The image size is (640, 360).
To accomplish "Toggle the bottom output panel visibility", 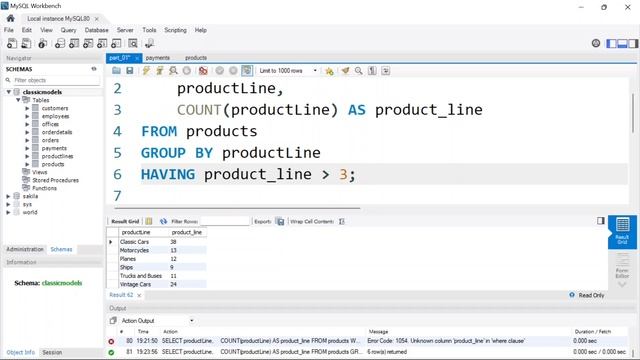I will click(622, 43).
